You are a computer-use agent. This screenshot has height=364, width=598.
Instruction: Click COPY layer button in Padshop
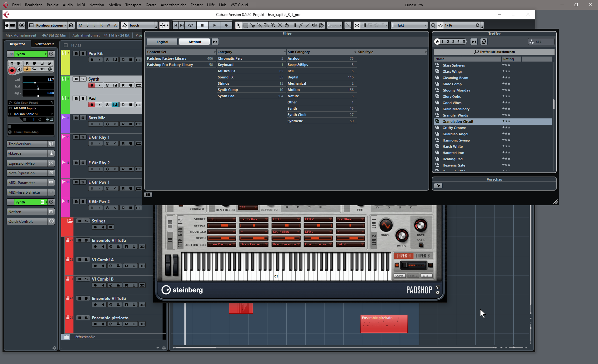point(399,276)
